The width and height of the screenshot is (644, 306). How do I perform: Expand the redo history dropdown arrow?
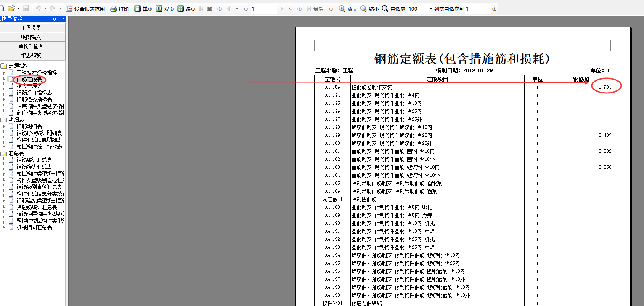tap(60, 9)
